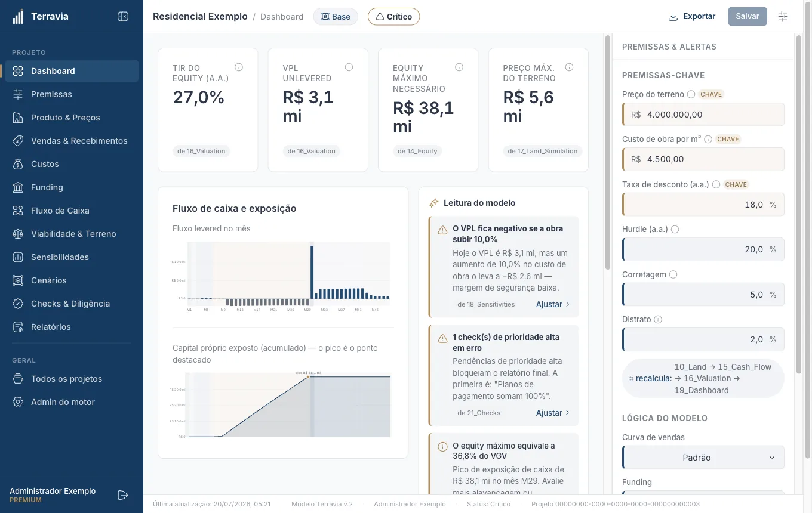Edit the Corretagem percentage field
This screenshot has height=513, width=812.
703,295
